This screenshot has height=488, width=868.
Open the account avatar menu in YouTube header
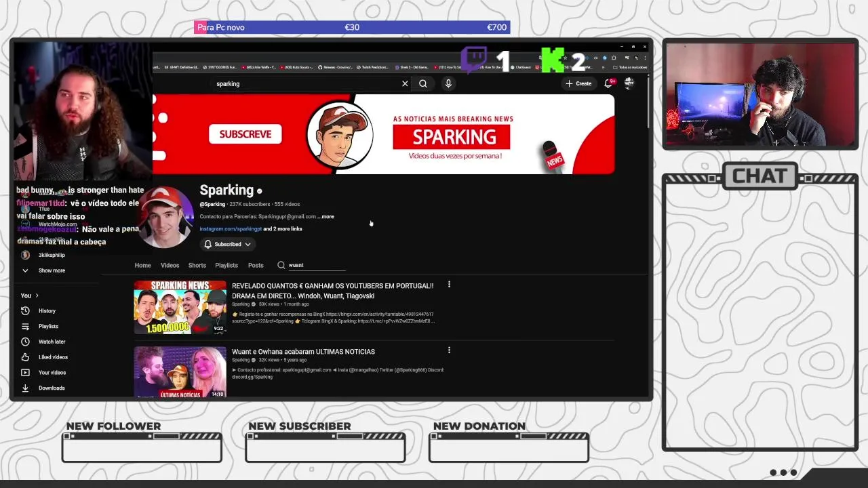(629, 83)
